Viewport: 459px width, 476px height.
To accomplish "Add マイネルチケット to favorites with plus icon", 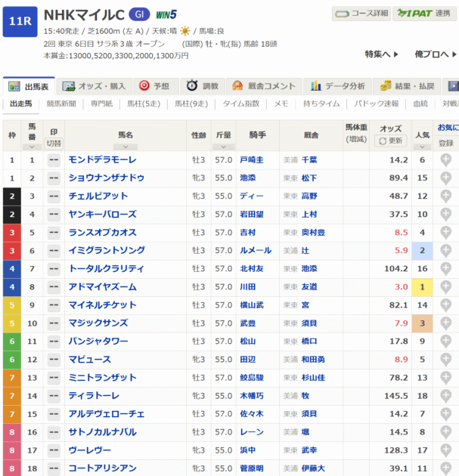I will coord(445,305).
